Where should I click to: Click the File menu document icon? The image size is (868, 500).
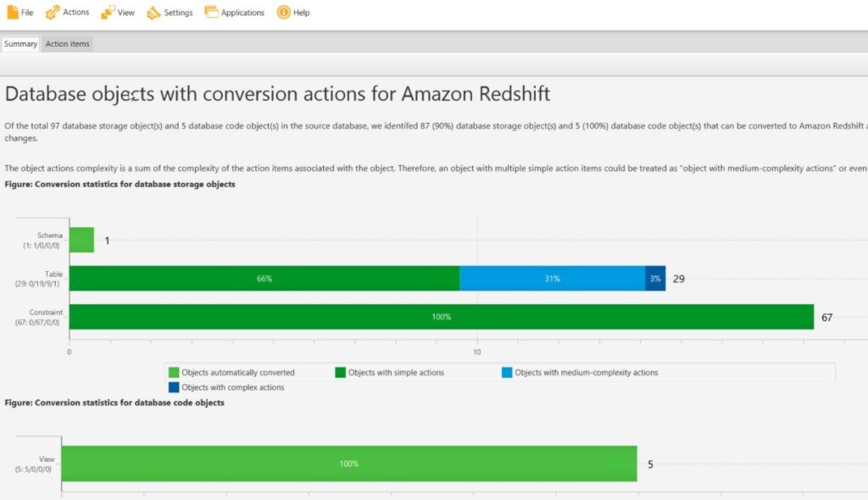(x=12, y=12)
